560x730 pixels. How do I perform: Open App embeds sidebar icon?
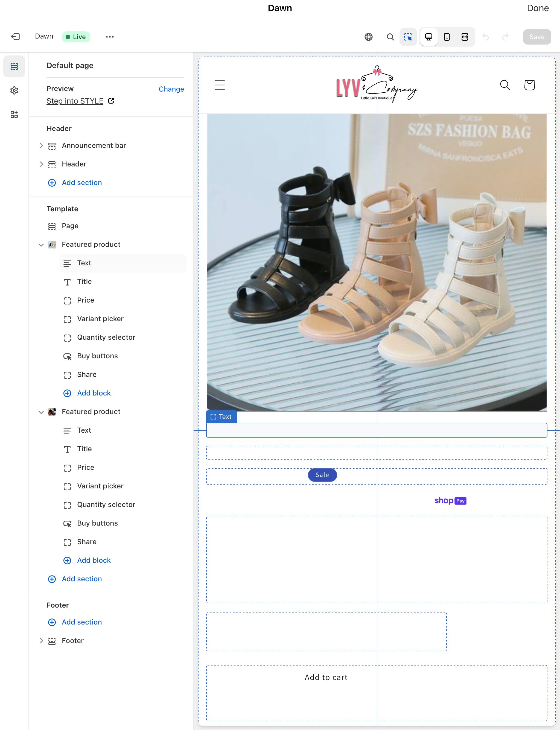tap(14, 115)
